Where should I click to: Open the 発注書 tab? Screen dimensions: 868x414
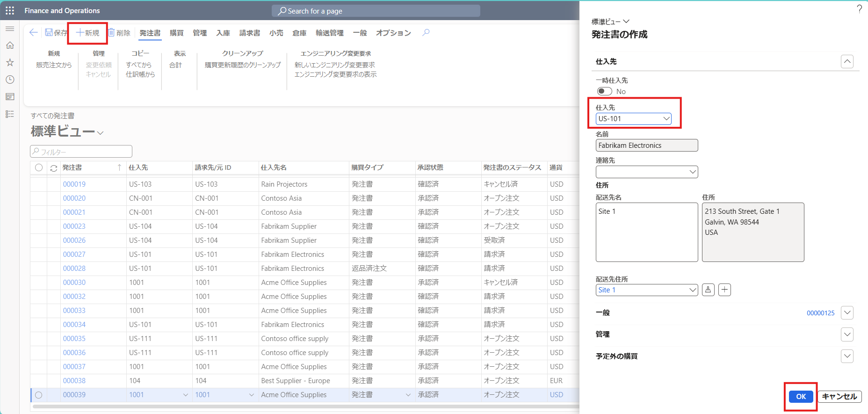[x=150, y=33]
